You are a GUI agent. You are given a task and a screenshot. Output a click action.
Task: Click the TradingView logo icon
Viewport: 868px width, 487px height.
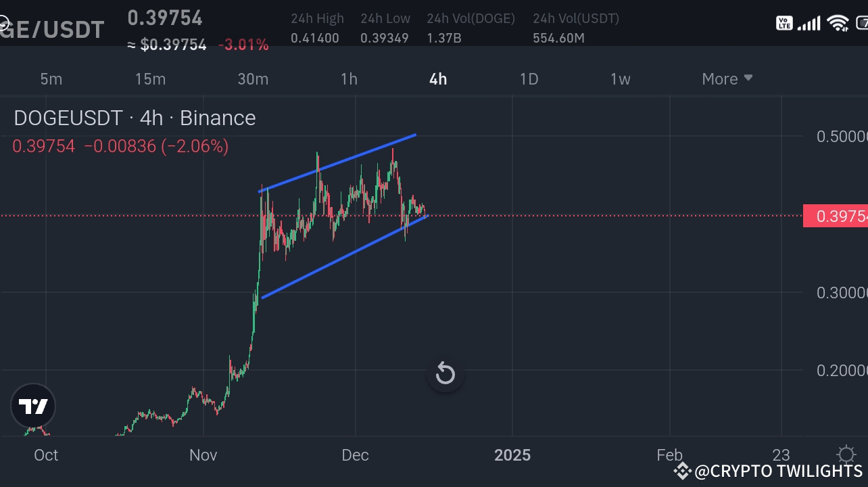pyautogui.click(x=33, y=406)
